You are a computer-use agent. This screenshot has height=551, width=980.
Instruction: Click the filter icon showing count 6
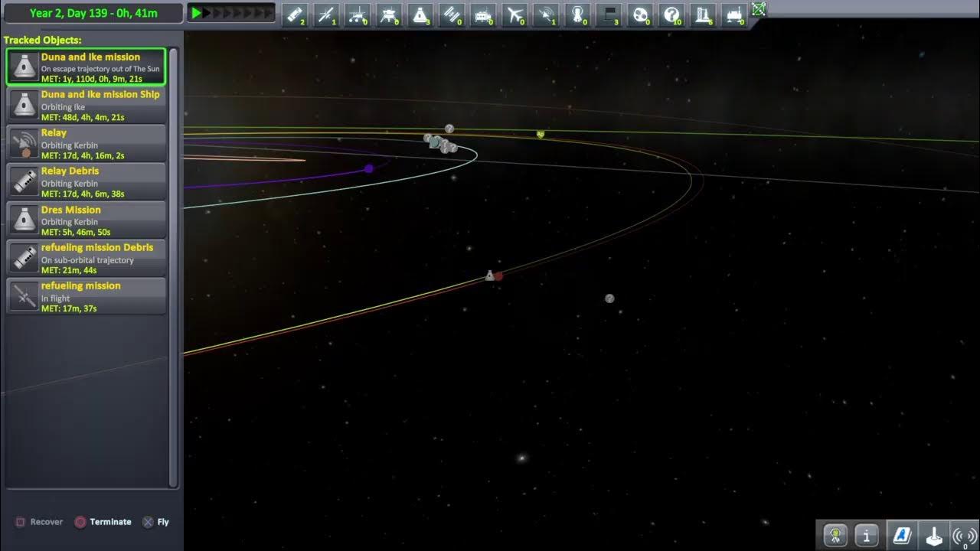pyautogui.click(x=704, y=15)
